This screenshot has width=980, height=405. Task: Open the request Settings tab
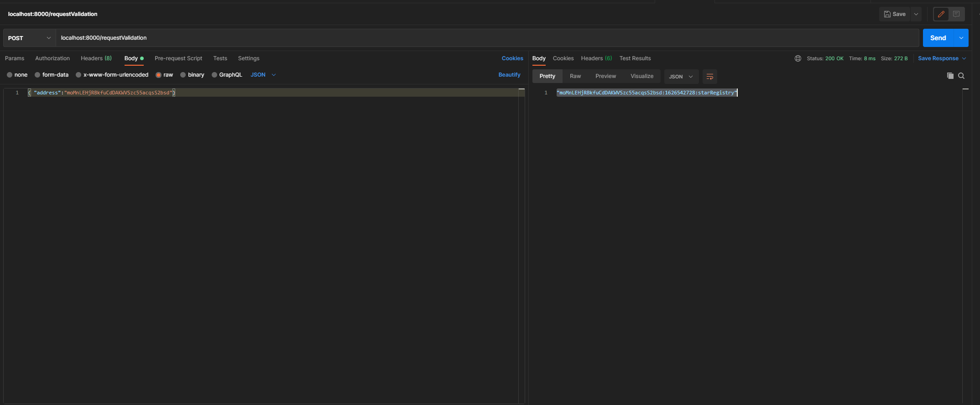point(249,58)
